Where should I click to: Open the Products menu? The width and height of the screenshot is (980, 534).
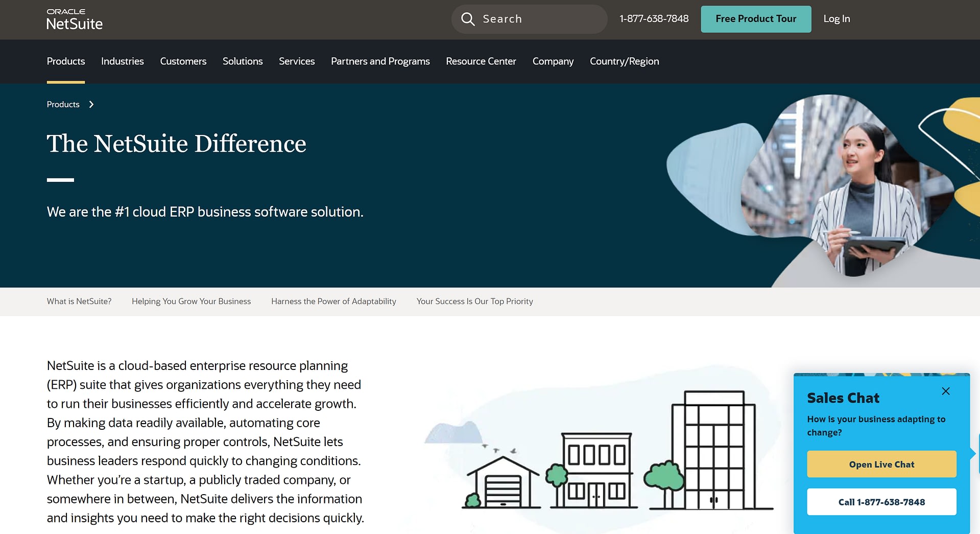[x=66, y=61]
